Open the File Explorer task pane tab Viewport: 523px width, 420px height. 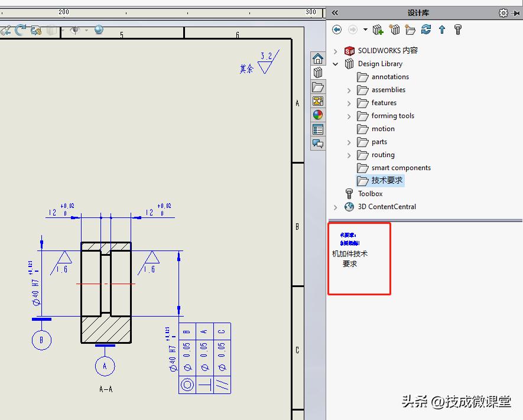[x=318, y=87]
